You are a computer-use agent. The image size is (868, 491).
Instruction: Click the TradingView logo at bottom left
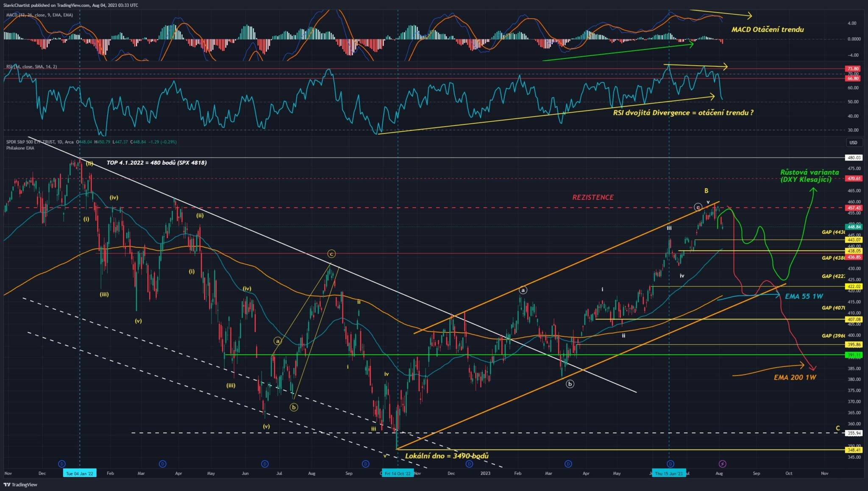pyautogui.click(x=20, y=485)
